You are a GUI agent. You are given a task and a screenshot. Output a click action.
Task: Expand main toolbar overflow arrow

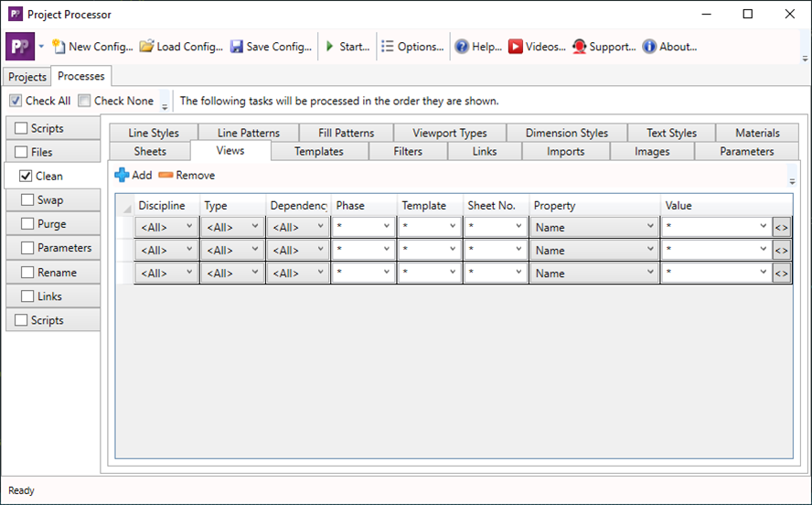[x=805, y=59]
